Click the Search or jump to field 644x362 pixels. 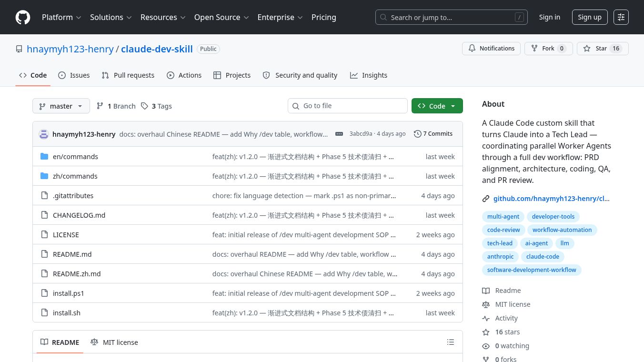[452, 17]
